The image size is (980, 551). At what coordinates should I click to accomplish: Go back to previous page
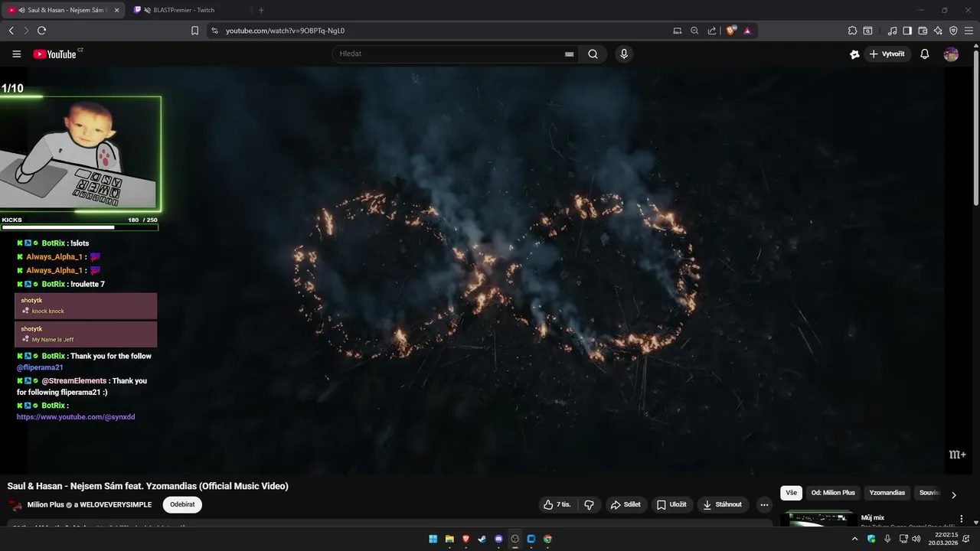point(11,31)
